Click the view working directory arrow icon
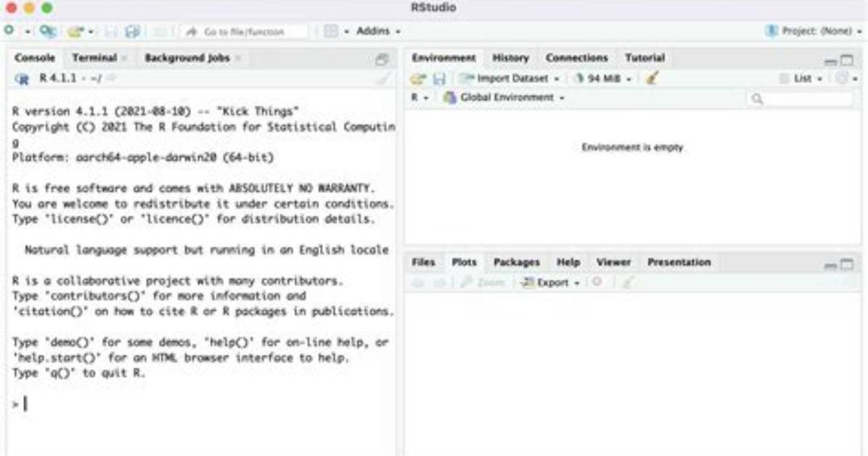 pos(111,78)
